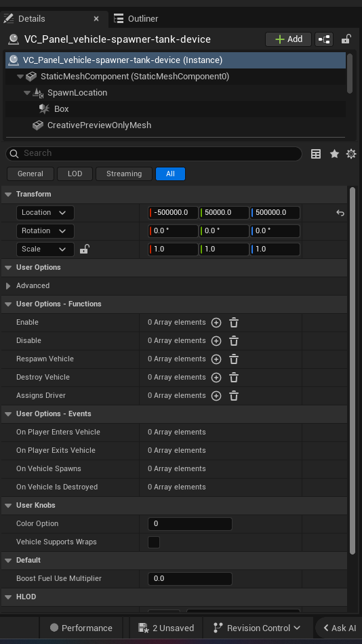Click the properties panel vertical scrollbar
The image size is (362, 644).
click(352, 371)
